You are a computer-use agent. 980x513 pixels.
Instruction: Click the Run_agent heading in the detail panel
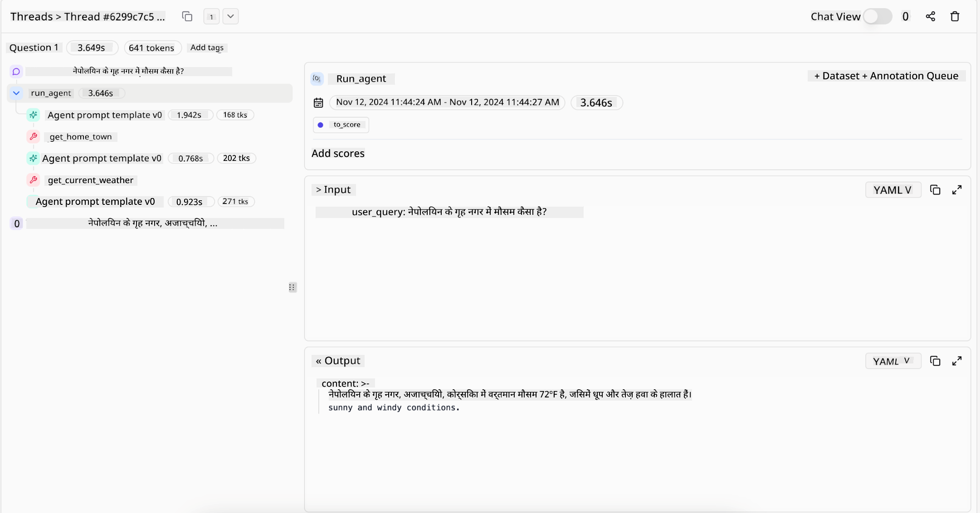[361, 79]
